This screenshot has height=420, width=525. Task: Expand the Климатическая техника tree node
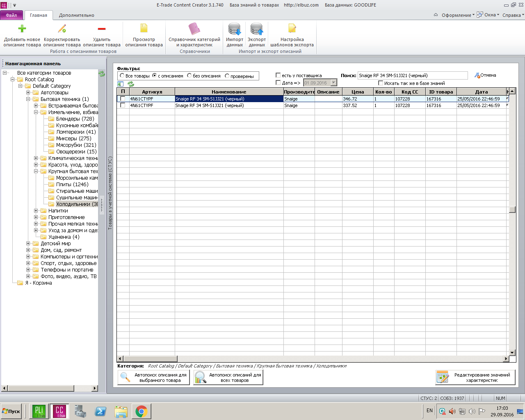(x=36, y=158)
